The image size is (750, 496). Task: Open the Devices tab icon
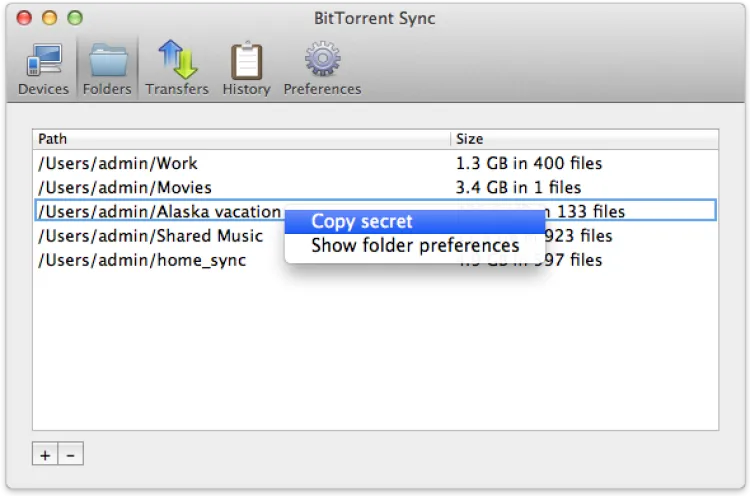pyautogui.click(x=43, y=61)
